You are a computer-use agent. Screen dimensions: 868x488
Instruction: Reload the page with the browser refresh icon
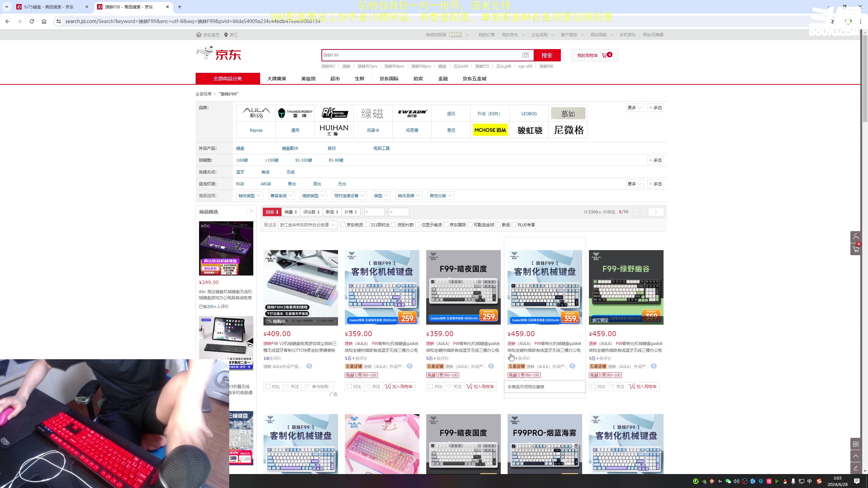coord(32,21)
